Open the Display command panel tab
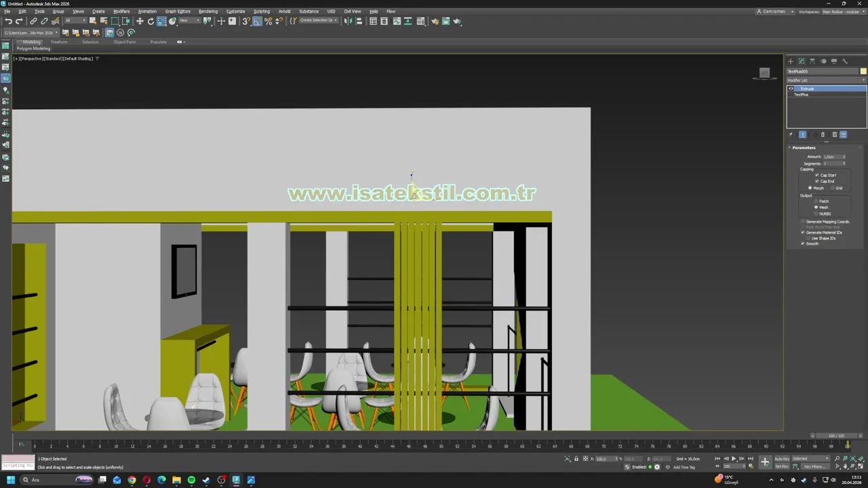 [834, 62]
